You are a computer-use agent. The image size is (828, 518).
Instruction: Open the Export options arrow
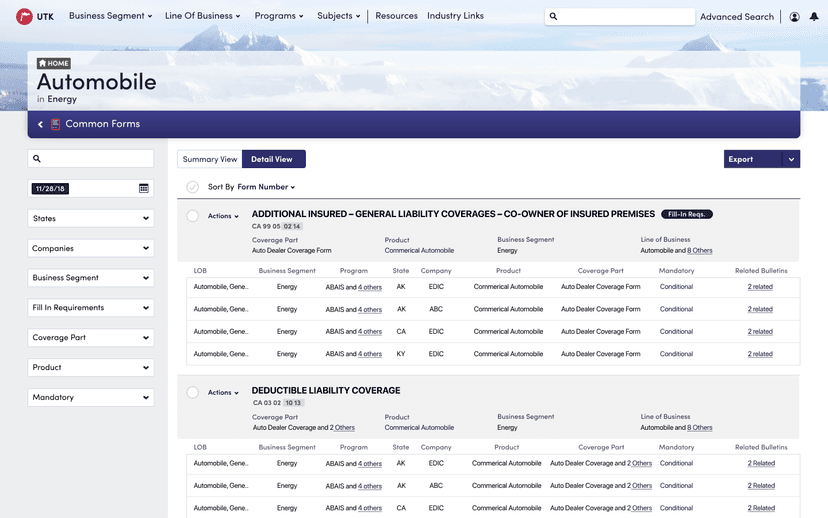791,159
